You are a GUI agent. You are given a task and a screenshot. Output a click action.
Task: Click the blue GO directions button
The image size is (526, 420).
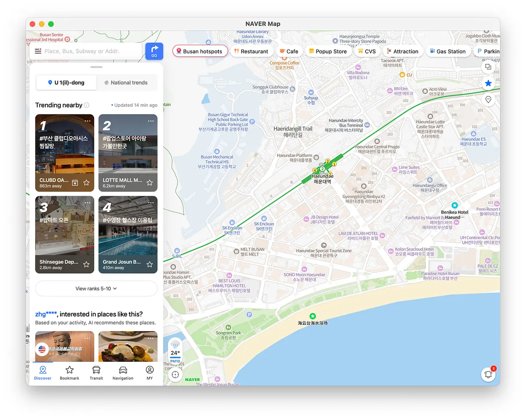coord(154,51)
